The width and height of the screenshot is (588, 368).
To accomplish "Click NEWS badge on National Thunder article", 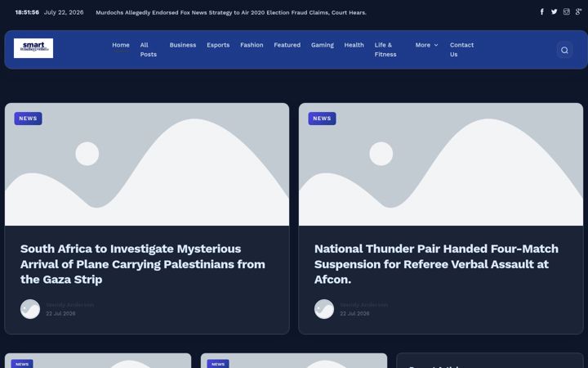I will pos(322,119).
